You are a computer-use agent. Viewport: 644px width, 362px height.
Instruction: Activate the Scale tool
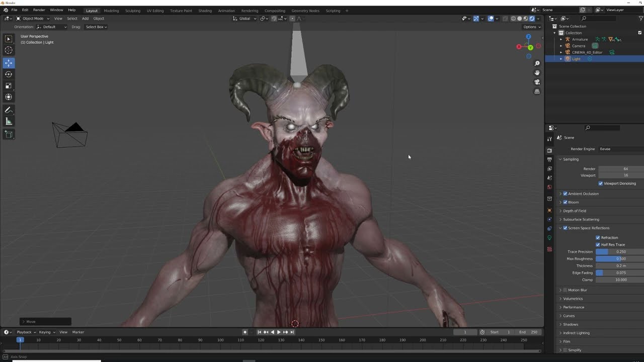coord(9,85)
